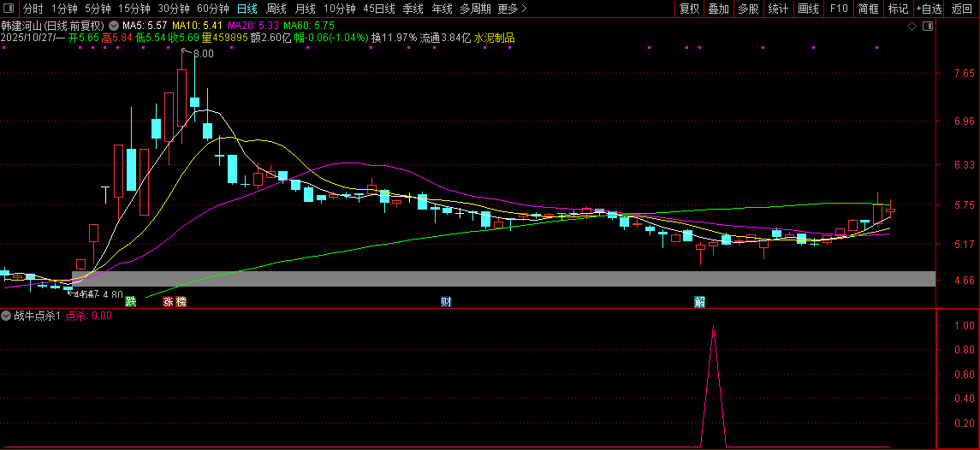Click the 榜 event marker

click(x=181, y=301)
